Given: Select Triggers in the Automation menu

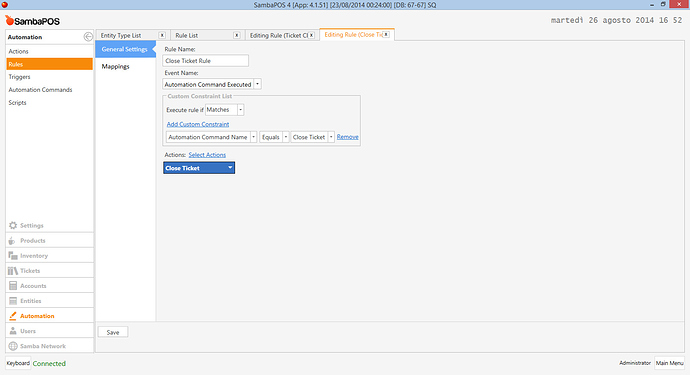Looking at the screenshot, I should (49, 77).
